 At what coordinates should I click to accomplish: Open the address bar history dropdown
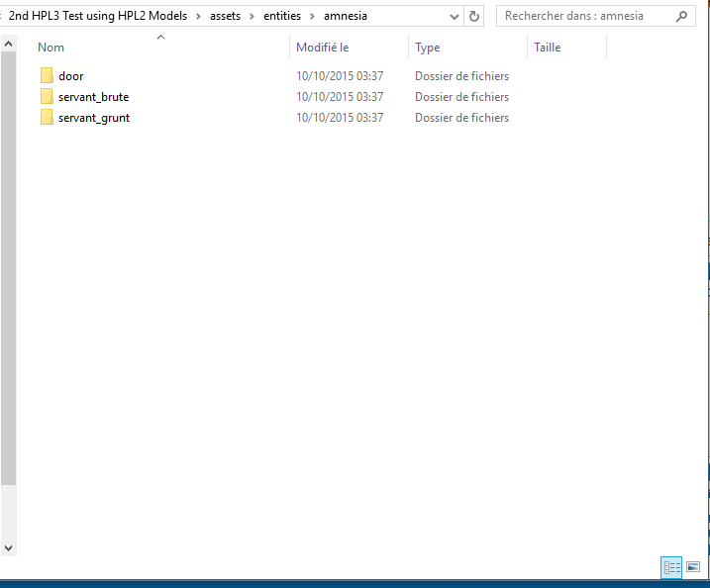454,16
